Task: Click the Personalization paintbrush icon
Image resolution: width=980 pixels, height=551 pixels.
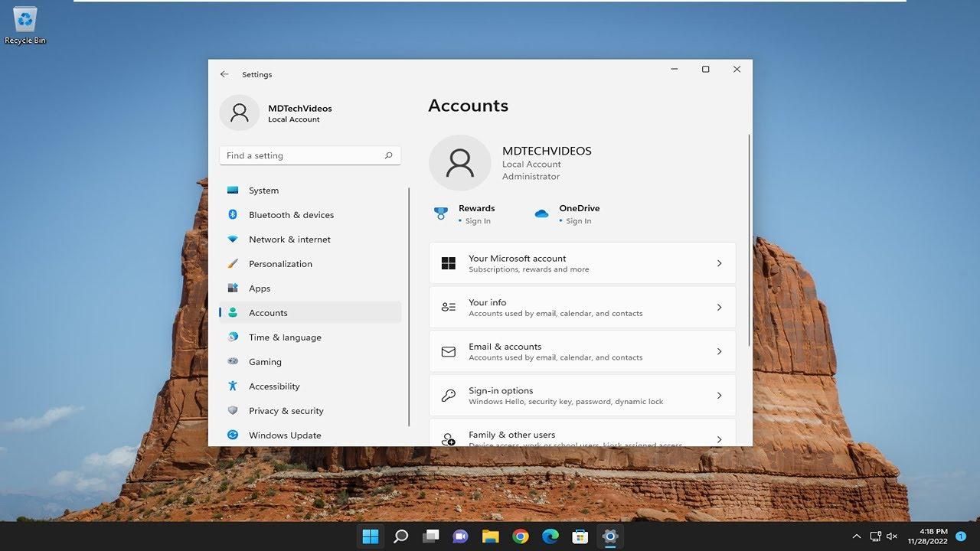Action: click(x=233, y=264)
